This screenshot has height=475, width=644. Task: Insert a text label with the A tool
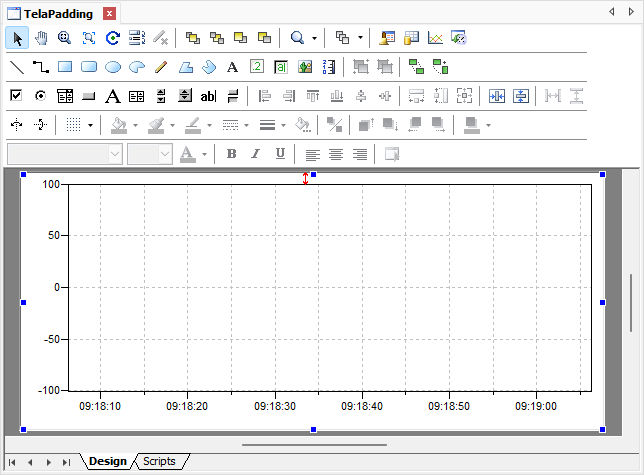point(232,67)
